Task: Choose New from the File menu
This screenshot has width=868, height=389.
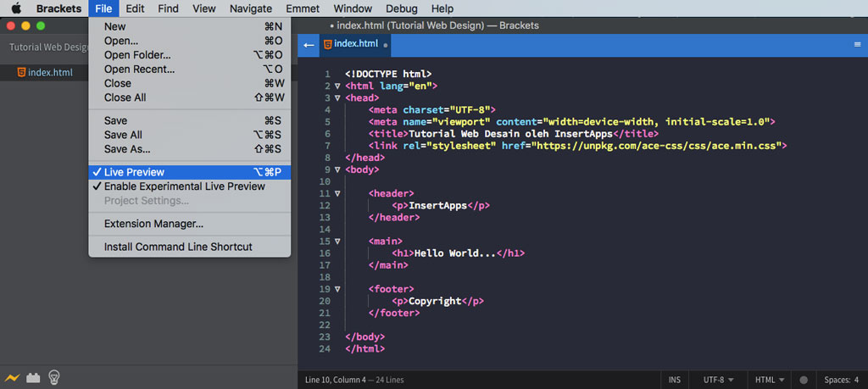Action: (189, 26)
